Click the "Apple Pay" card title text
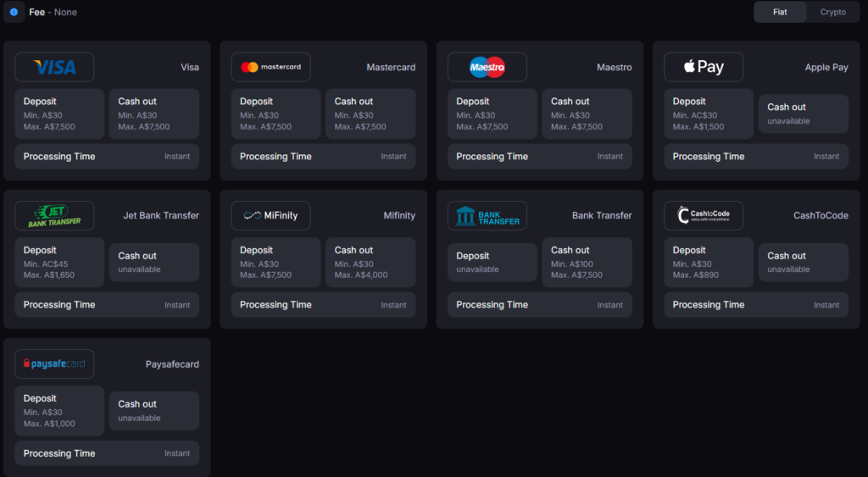Viewport: 868px width, 477px height. pos(826,68)
